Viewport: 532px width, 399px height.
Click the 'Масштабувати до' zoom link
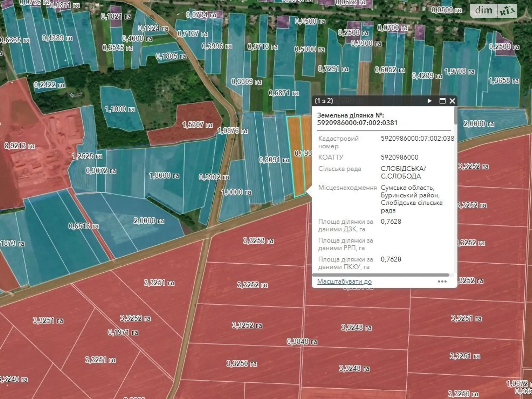344,281
